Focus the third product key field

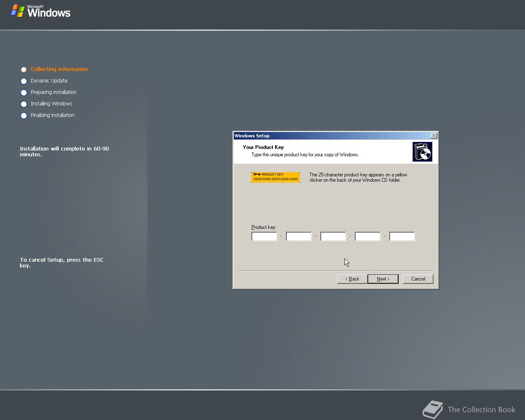(x=333, y=236)
